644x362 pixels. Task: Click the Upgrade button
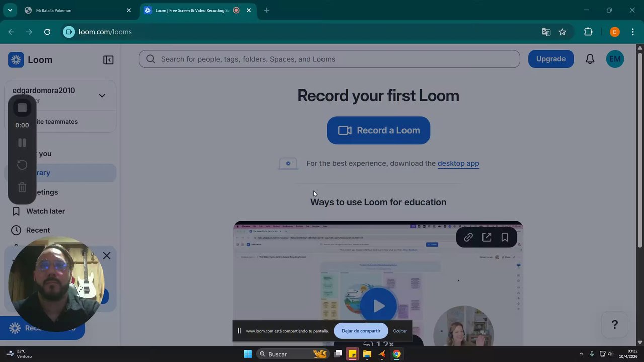(x=551, y=59)
